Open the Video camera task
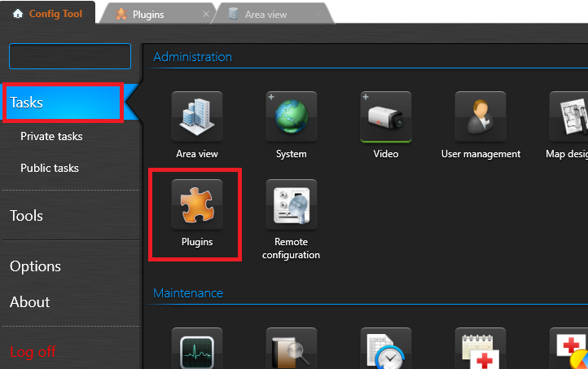 coord(386,117)
